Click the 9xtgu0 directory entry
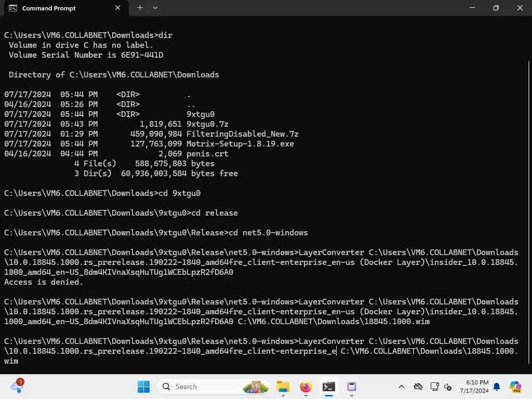This screenshot has height=399, width=532. (201, 114)
